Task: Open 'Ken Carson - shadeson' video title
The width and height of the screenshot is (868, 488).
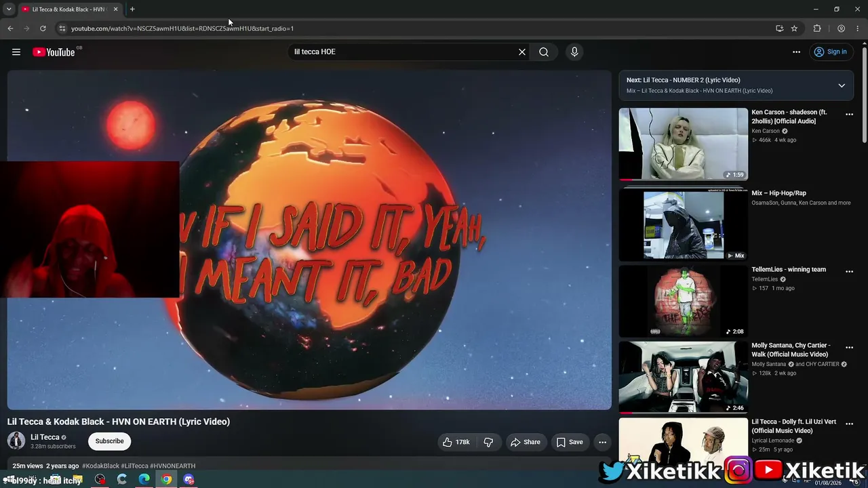Action: pyautogui.click(x=790, y=117)
